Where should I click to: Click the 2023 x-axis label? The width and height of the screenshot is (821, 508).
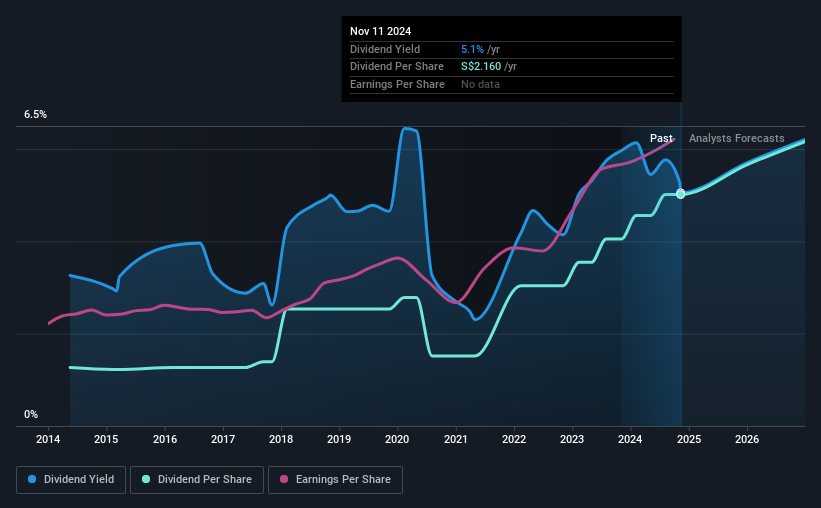point(572,439)
